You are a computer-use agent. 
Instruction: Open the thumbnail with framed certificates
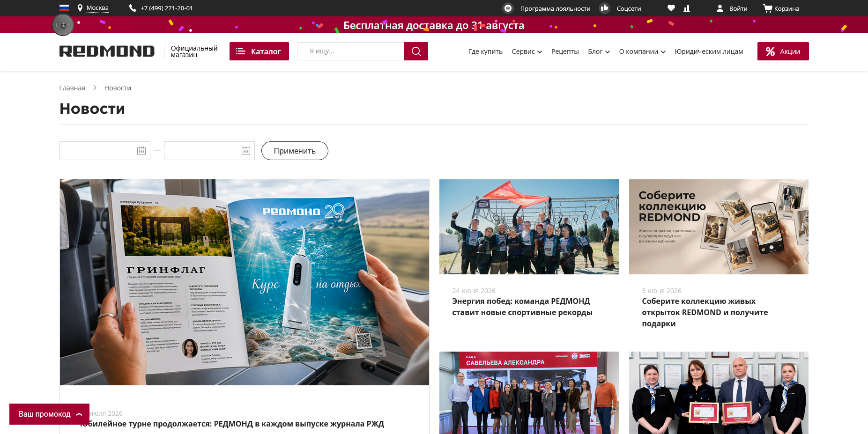coord(719,393)
